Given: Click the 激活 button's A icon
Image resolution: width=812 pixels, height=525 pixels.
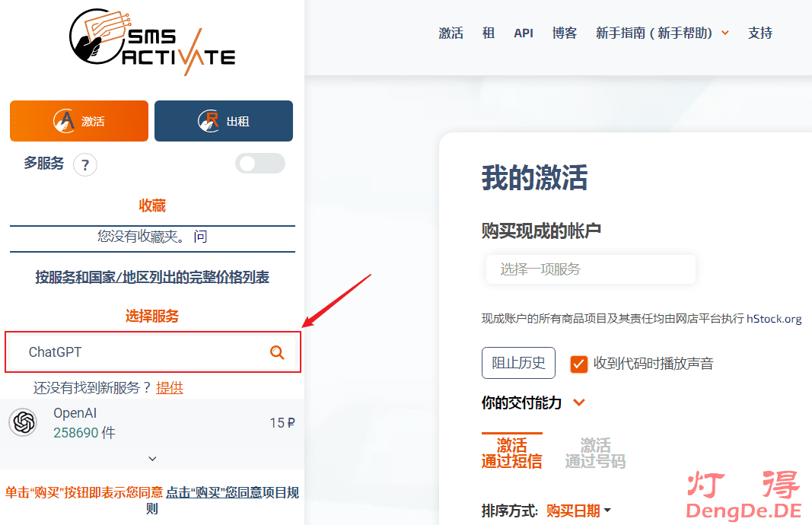Looking at the screenshot, I should 65,121.
